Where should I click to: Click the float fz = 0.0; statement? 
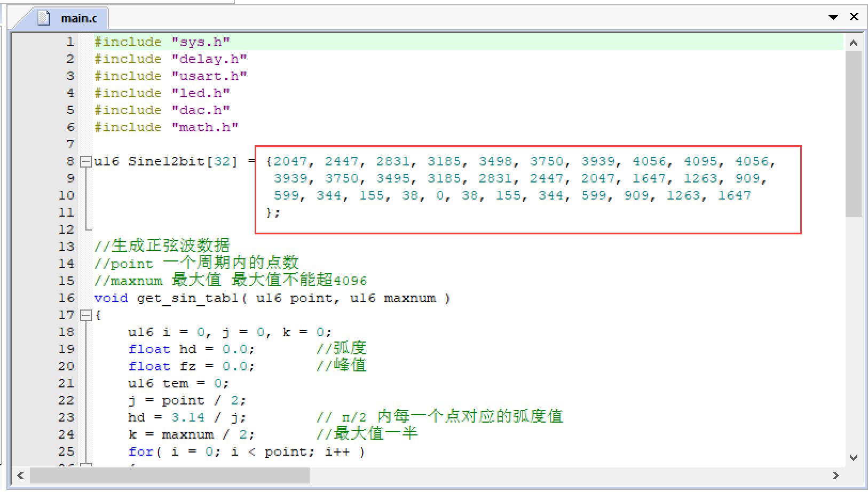click(x=192, y=366)
